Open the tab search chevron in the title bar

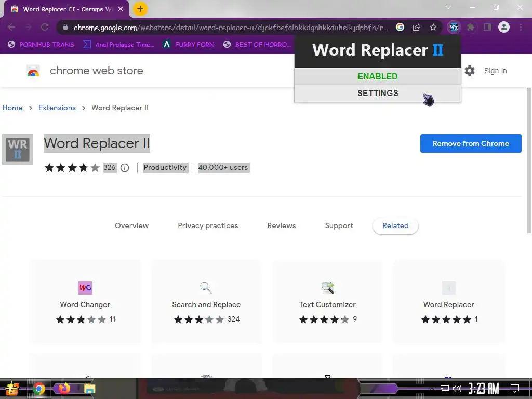pos(448,7)
